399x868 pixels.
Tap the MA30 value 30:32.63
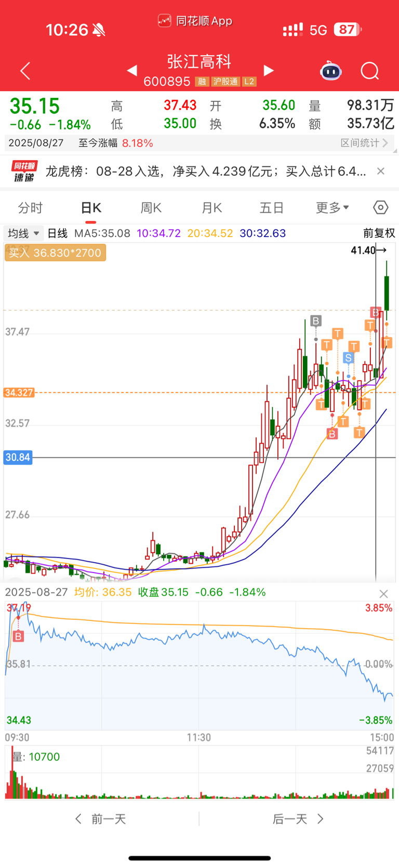[263, 234]
